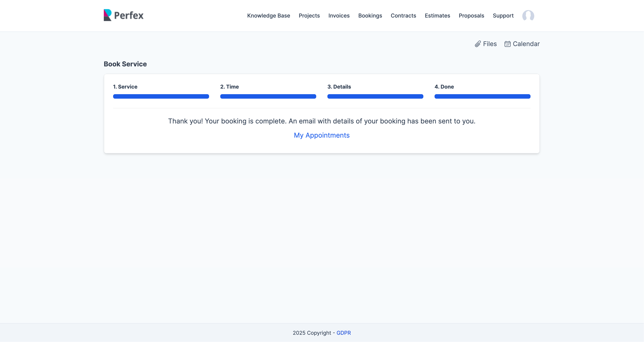Select the 4. Done step label
644x342 pixels.
tap(444, 87)
